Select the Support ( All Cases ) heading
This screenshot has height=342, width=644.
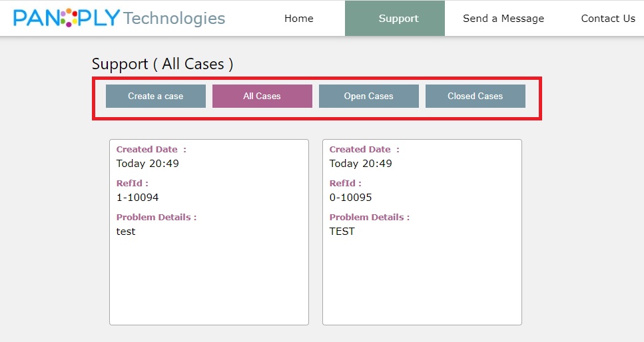click(x=162, y=64)
